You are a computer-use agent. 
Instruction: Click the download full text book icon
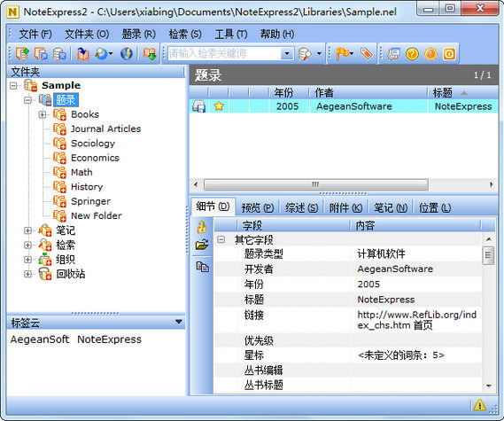pyautogui.click(x=150, y=54)
